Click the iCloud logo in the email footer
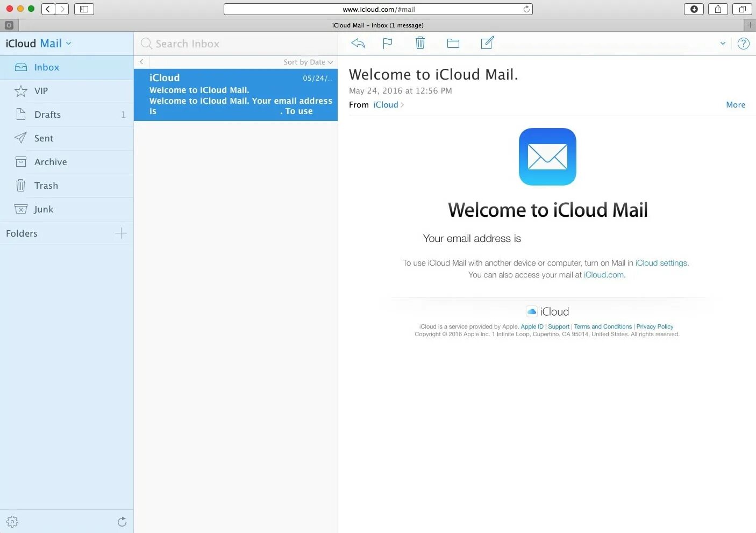This screenshot has width=756, height=533. point(547,311)
